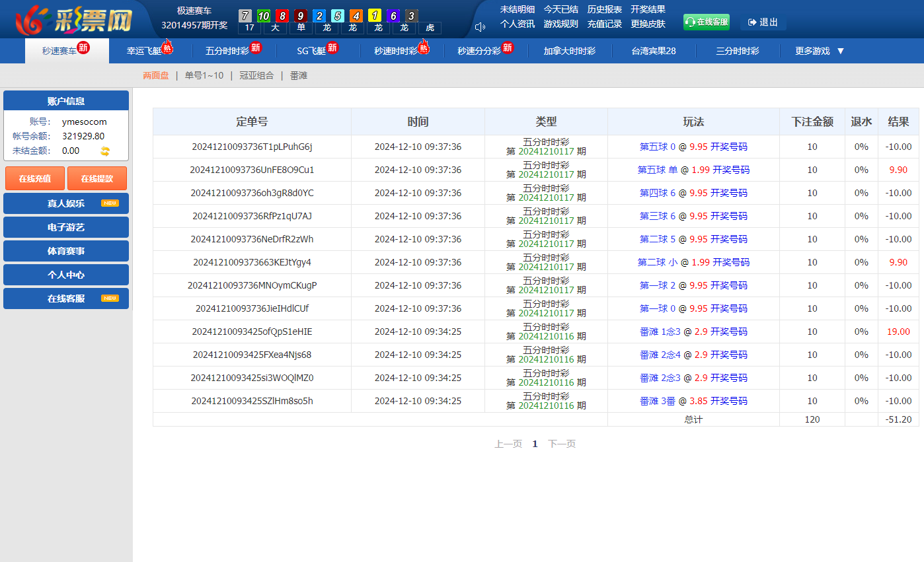This screenshot has width=924, height=562.
Task: Click the site logo at top left
Action: (x=73, y=19)
